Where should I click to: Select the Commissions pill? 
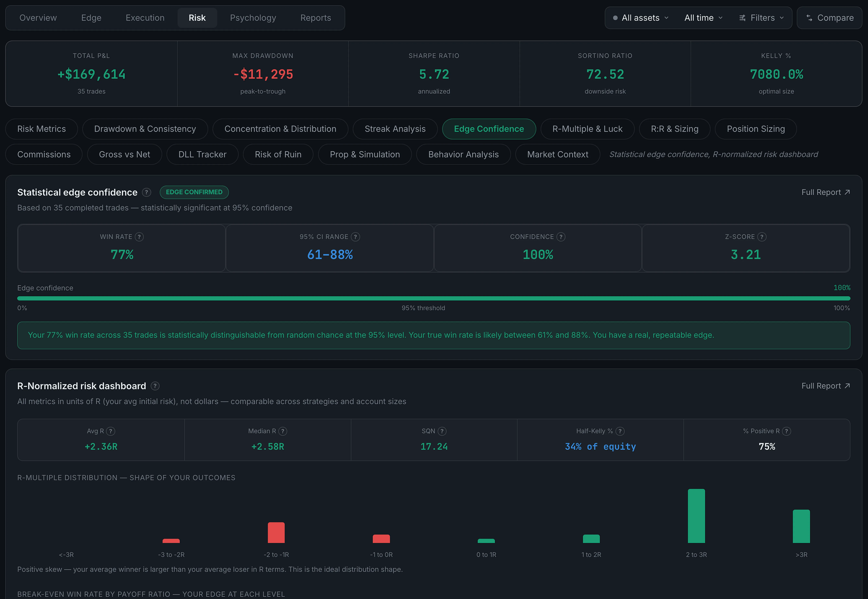coord(44,154)
